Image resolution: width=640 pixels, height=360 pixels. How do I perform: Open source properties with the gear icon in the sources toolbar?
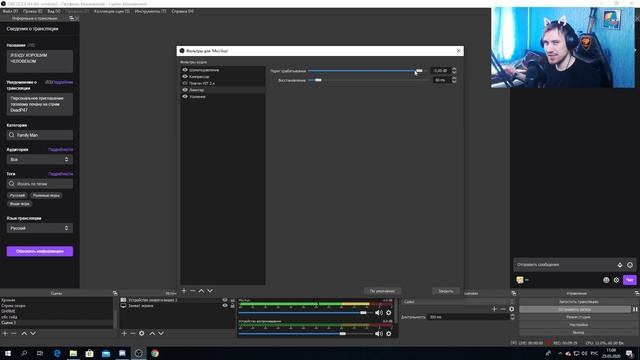click(142, 333)
